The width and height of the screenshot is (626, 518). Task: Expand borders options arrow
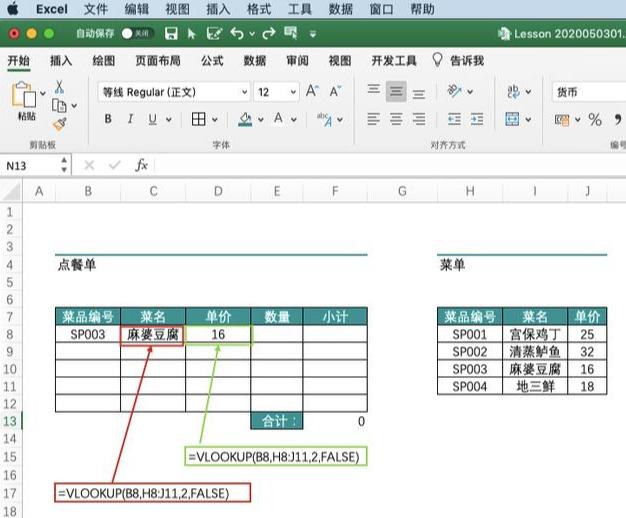[x=215, y=119]
